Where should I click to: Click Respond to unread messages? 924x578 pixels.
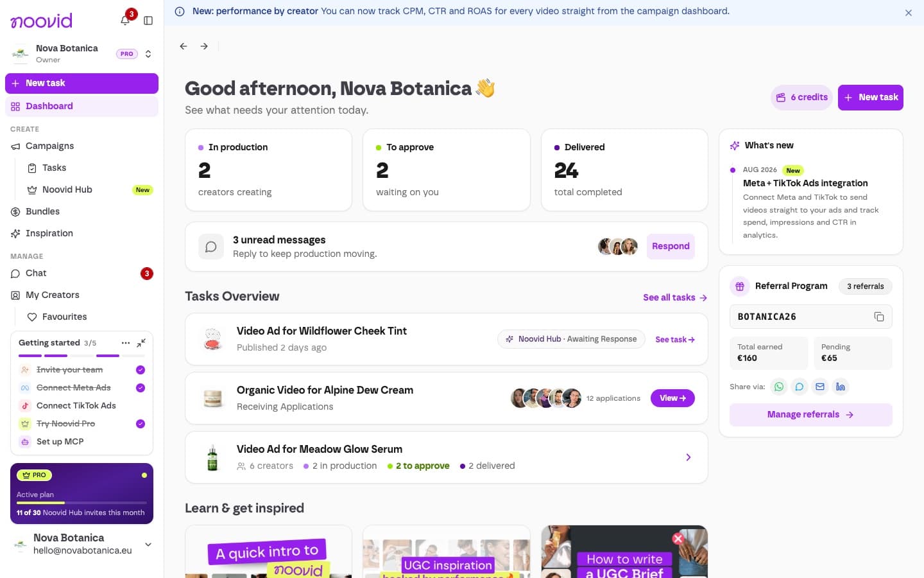[x=671, y=247]
